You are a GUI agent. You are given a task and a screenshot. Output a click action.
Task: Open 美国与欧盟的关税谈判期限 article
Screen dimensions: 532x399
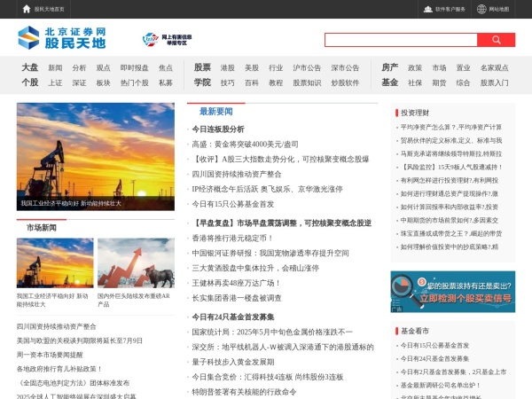80,340
